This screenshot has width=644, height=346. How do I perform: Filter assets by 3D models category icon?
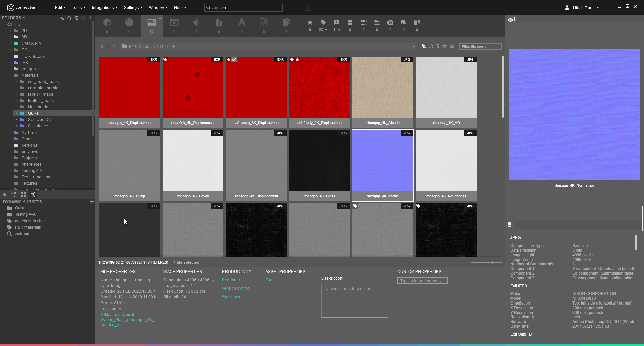tap(107, 23)
